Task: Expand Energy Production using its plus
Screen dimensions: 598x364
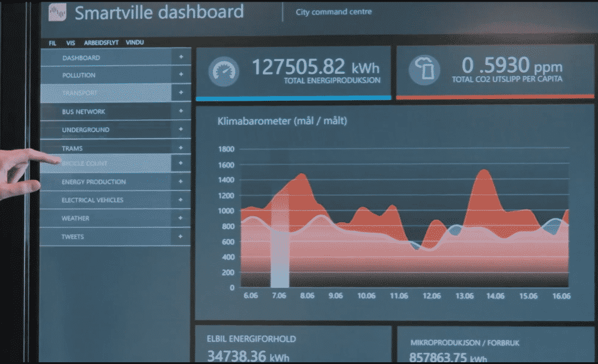Action: [181, 182]
